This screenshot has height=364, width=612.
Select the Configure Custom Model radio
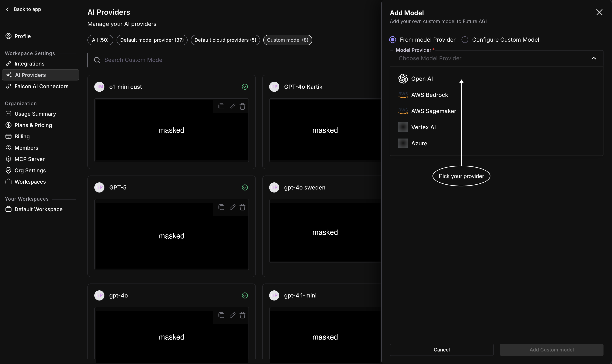tap(465, 39)
